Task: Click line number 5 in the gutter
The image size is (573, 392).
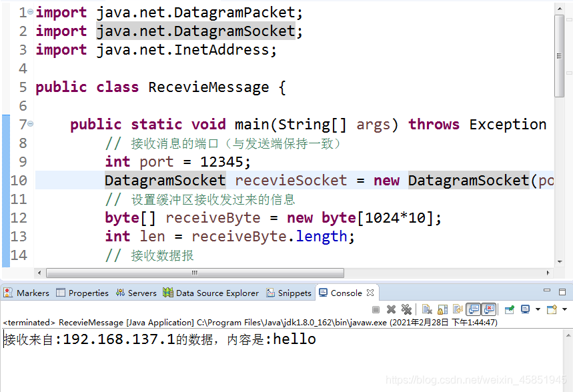Action: coord(23,87)
